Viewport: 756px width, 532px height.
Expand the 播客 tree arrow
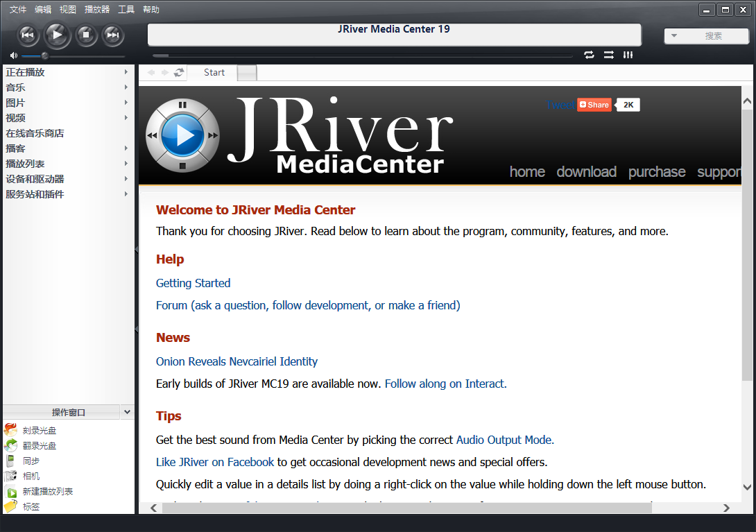pos(126,148)
